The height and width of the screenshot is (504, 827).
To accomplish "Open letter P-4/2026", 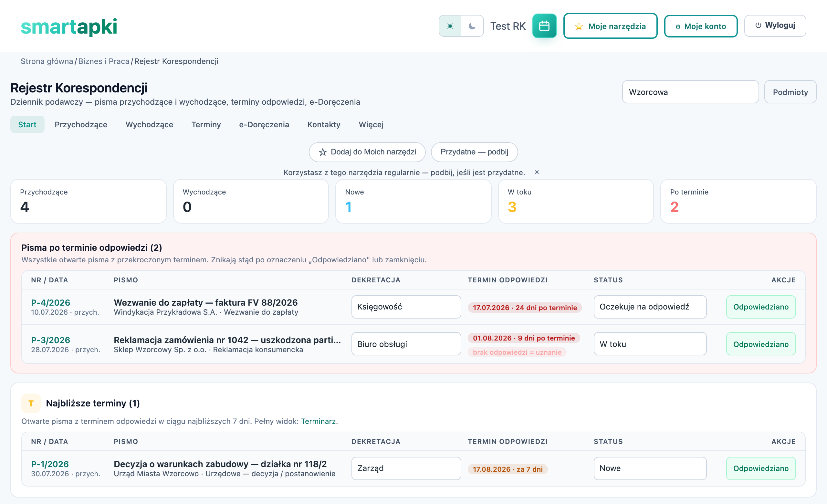I will [50, 303].
